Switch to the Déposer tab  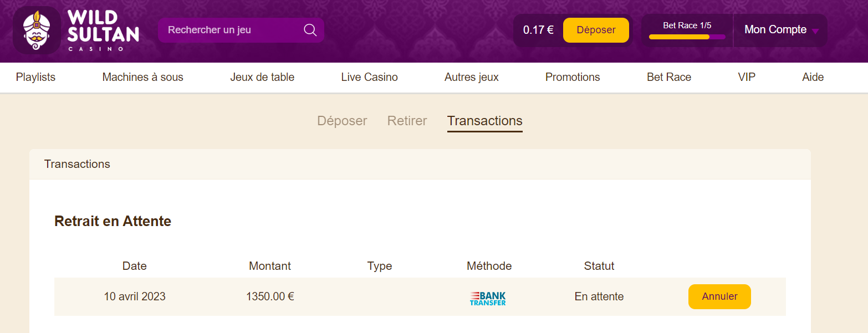[342, 121]
